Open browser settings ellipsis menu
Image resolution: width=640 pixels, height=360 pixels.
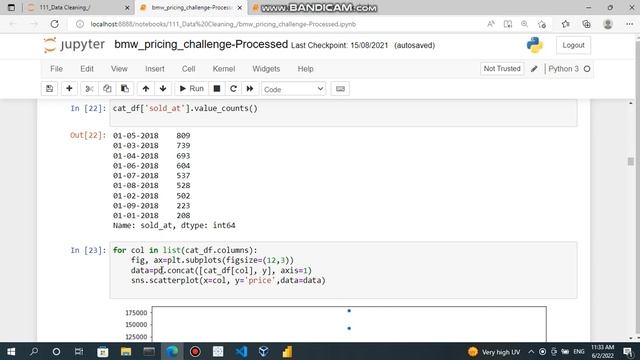tap(629, 24)
